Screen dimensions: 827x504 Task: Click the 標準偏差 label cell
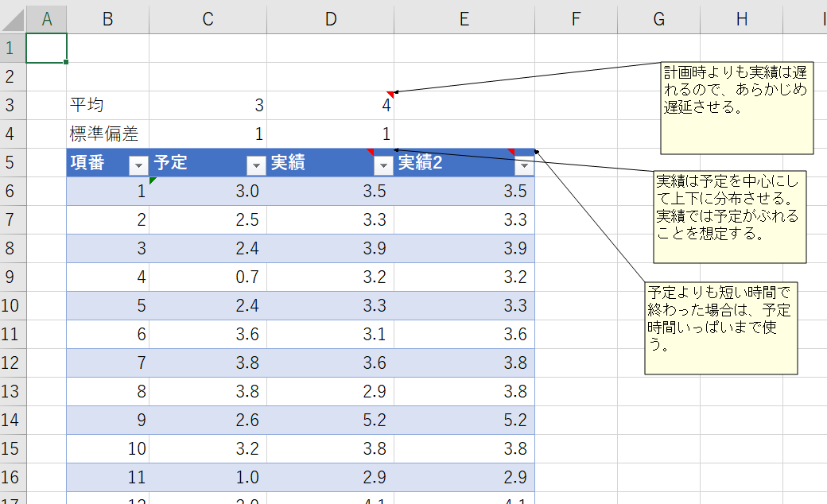[107, 134]
